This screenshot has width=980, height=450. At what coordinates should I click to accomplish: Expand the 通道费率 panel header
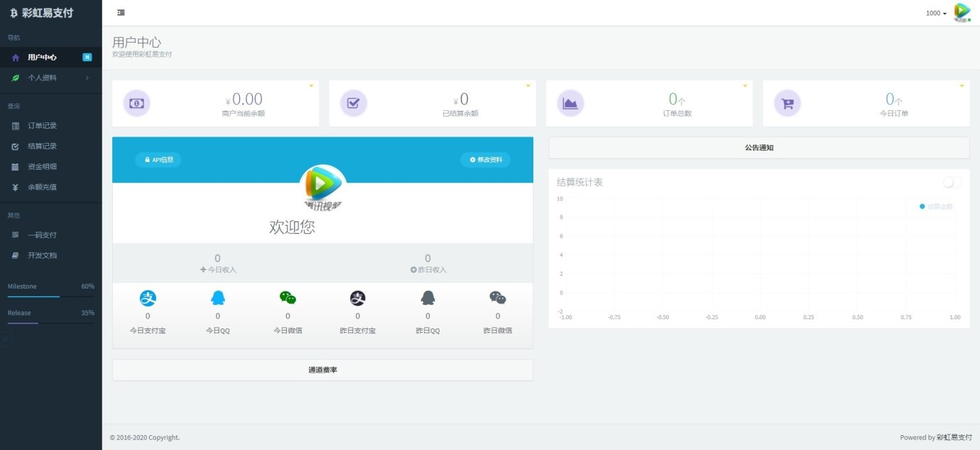tap(322, 370)
